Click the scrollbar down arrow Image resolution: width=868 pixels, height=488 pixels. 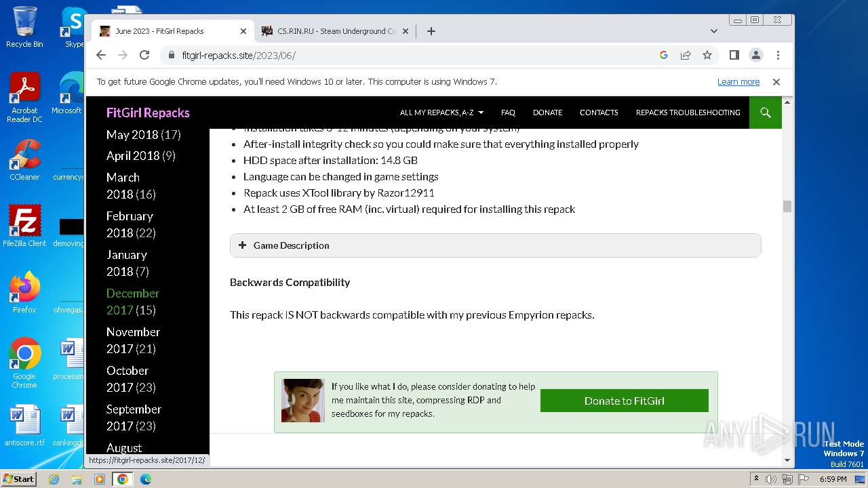(x=787, y=460)
